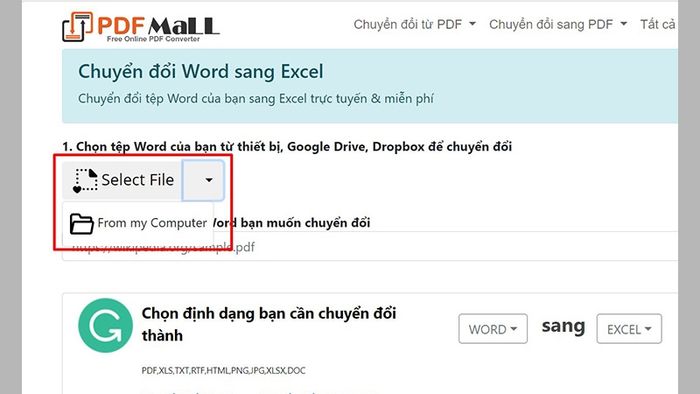Open the WORD format dropdown
The width and height of the screenshot is (700, 394).
pyautogui.click(x=493, y=329)
